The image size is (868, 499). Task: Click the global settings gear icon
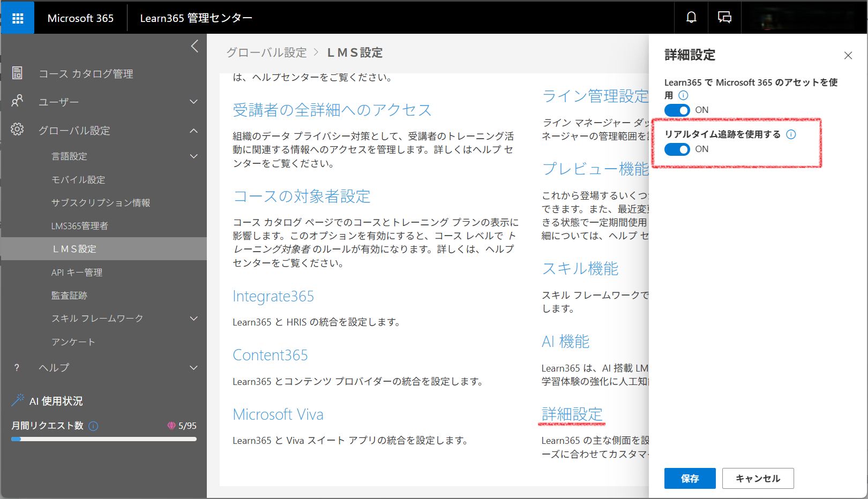click(x=17, y=129)
